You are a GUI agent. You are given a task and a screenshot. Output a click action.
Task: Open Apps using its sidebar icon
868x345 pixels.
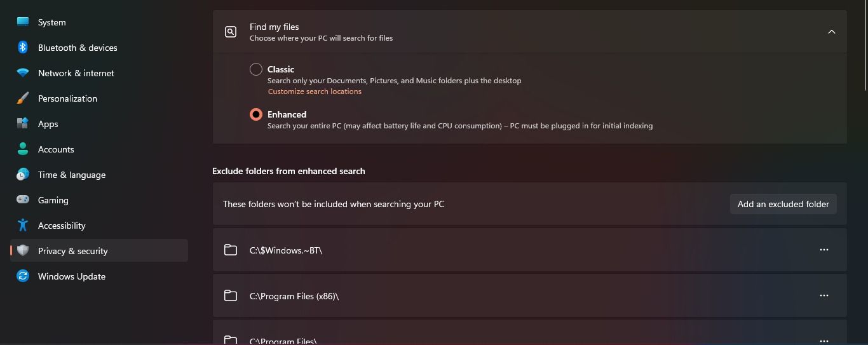23,124
